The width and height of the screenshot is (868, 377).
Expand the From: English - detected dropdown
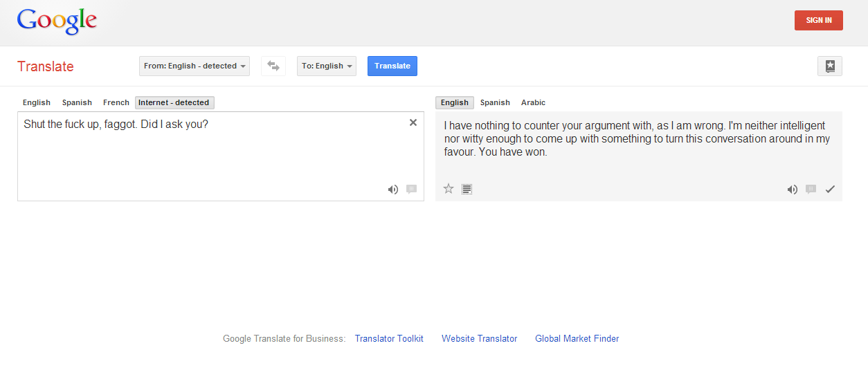(195, 66)
